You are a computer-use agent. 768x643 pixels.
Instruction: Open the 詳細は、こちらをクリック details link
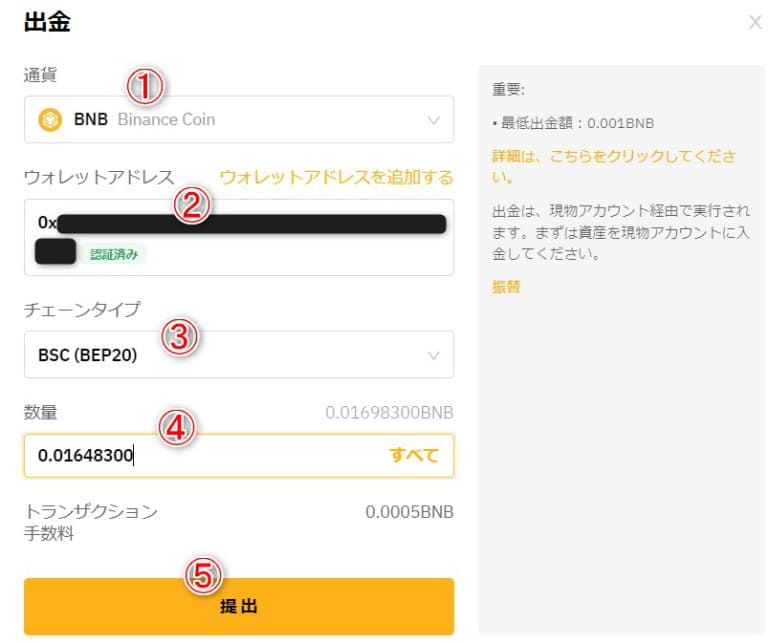tap(614, 167)
